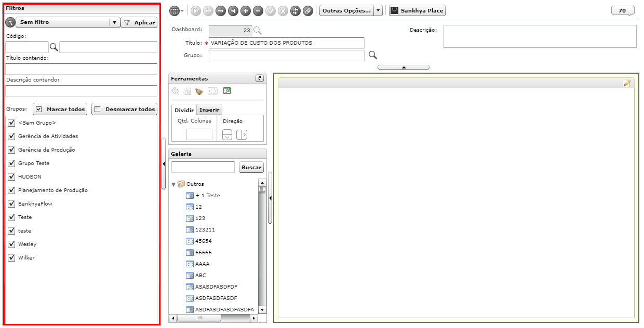Jump to the last record arrow
Viewport: 644px width, 328px height.
233,10
